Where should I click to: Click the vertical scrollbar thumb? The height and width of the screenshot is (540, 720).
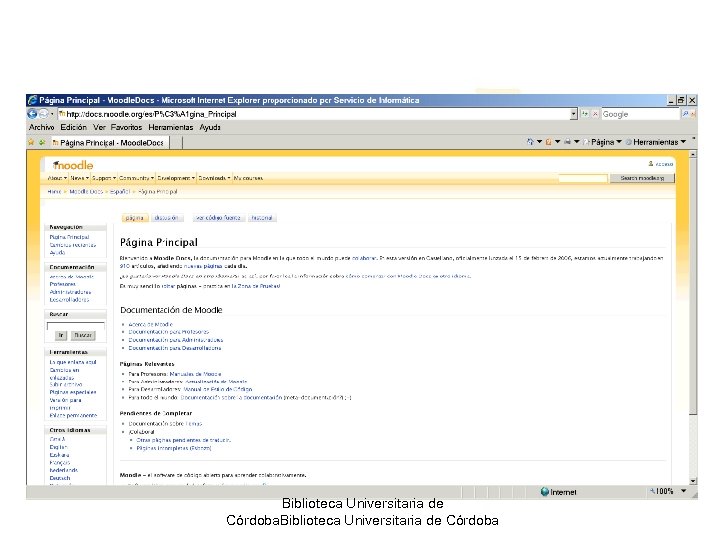[693, 287]
